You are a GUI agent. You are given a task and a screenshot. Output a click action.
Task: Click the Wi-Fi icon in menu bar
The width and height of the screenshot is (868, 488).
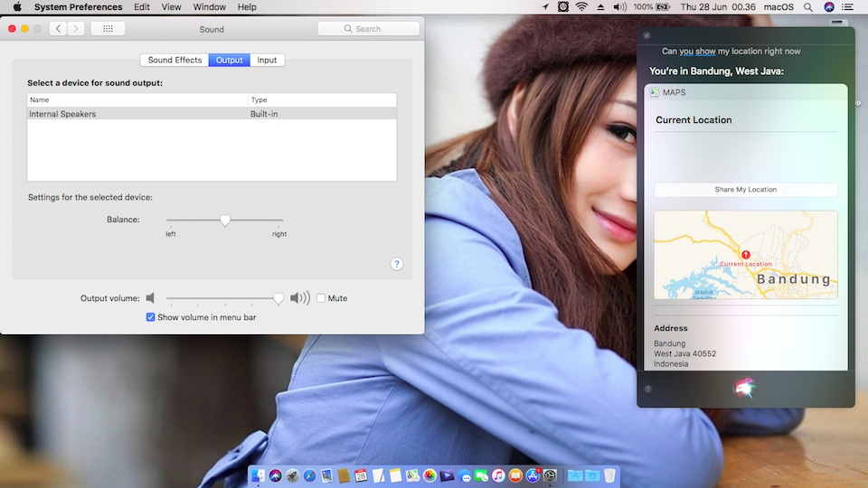point(581,7)
